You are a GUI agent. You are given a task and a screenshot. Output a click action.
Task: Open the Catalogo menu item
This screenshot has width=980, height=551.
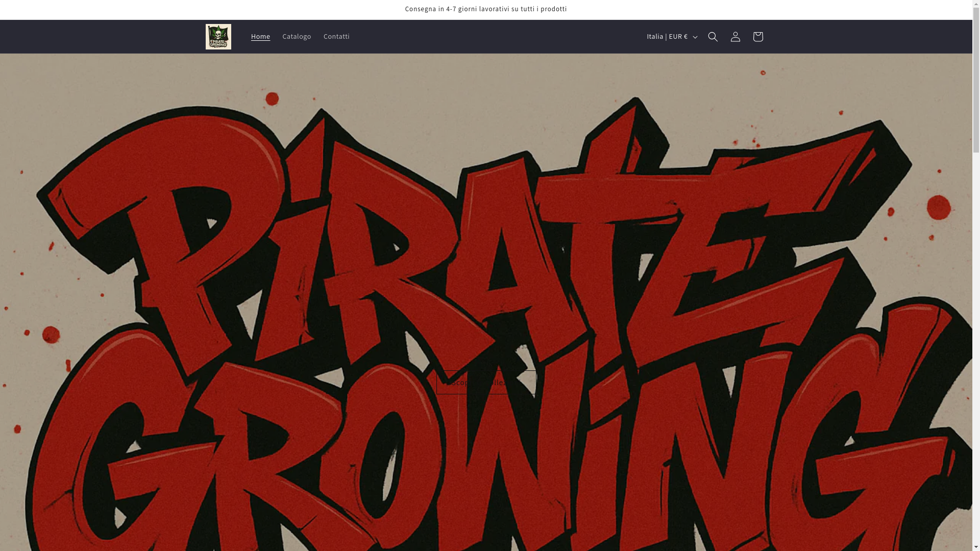(x=297, y=37)
